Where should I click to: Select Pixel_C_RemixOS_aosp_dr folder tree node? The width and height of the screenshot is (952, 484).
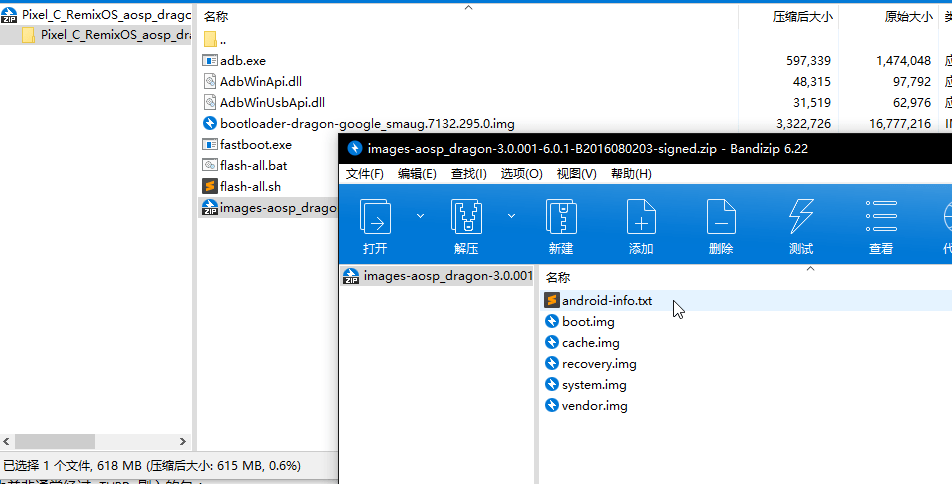106,35
